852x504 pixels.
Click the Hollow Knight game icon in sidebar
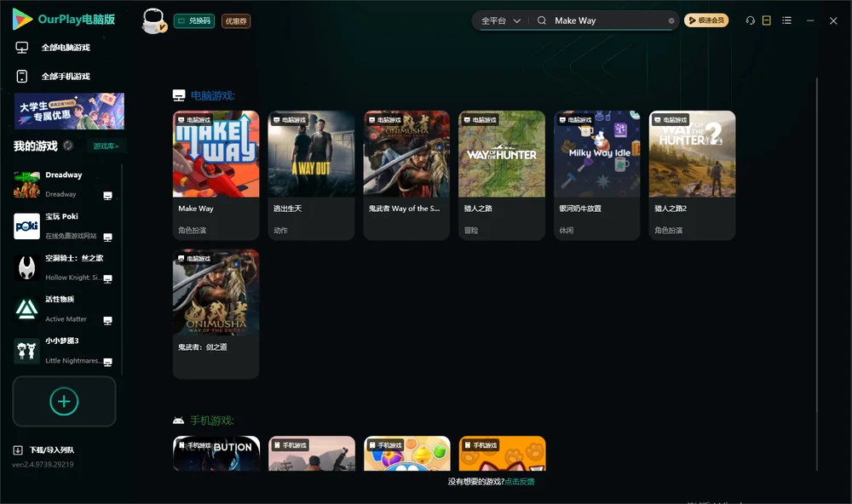[x=26, y=267]
